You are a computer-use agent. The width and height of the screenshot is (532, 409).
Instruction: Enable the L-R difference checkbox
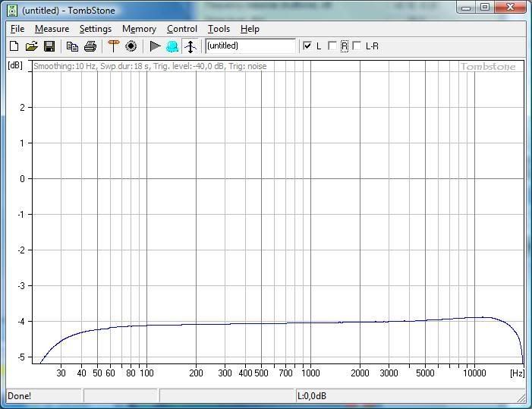click(x=357, y=46)
